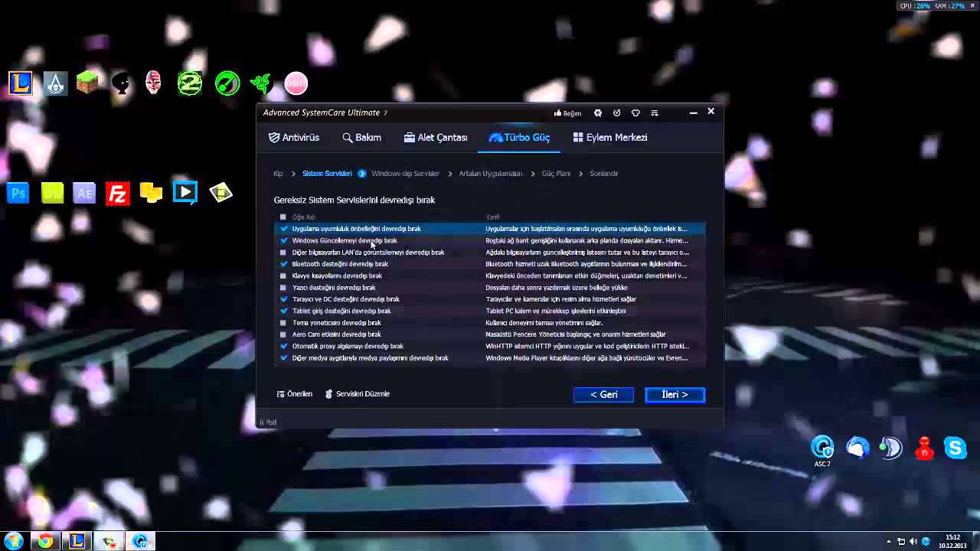Switch to the Bakım tab
980x551 pixels.
click(x=361, y=138)
